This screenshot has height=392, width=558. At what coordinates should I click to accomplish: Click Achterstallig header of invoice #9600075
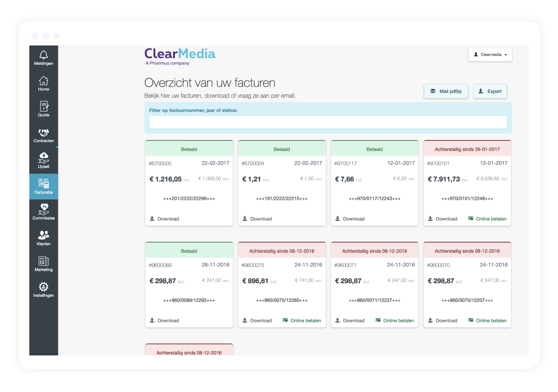pos(282,251)
